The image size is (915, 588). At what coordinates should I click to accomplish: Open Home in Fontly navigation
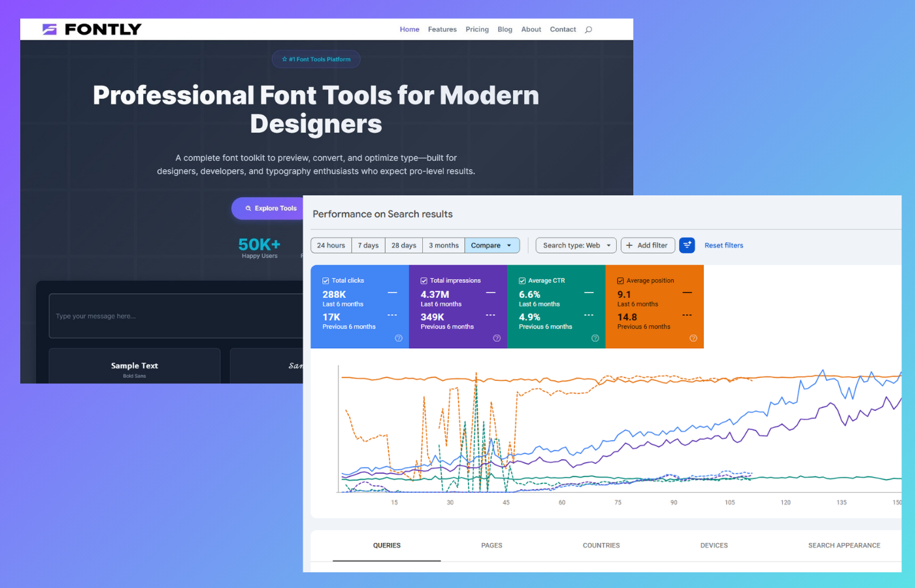coord(410,29)
